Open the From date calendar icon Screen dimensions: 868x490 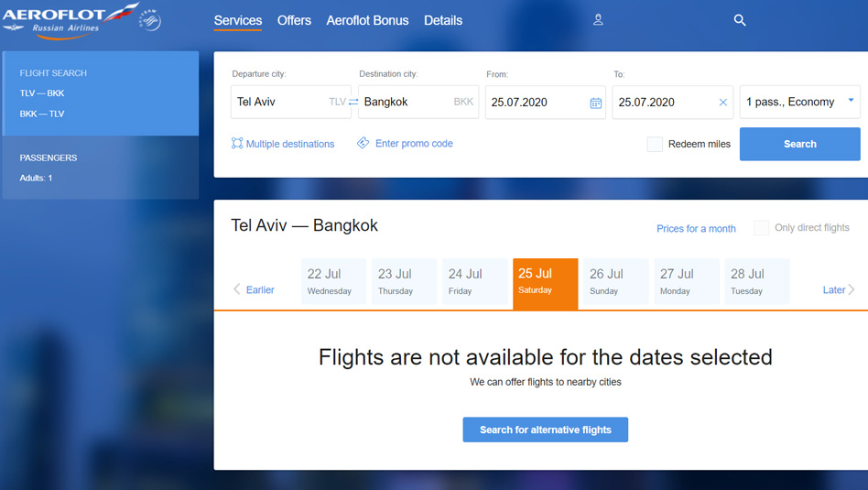pos(595,103)
